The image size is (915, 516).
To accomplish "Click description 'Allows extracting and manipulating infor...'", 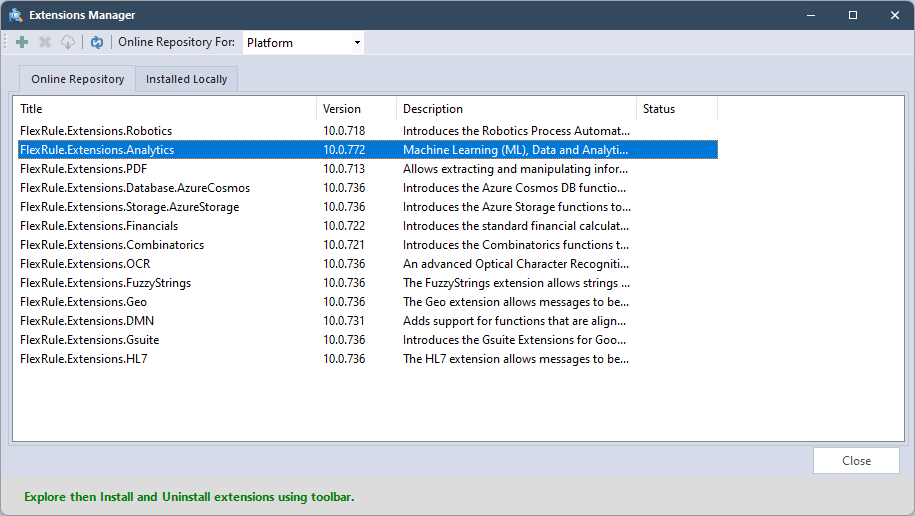I will pos(515,169).
